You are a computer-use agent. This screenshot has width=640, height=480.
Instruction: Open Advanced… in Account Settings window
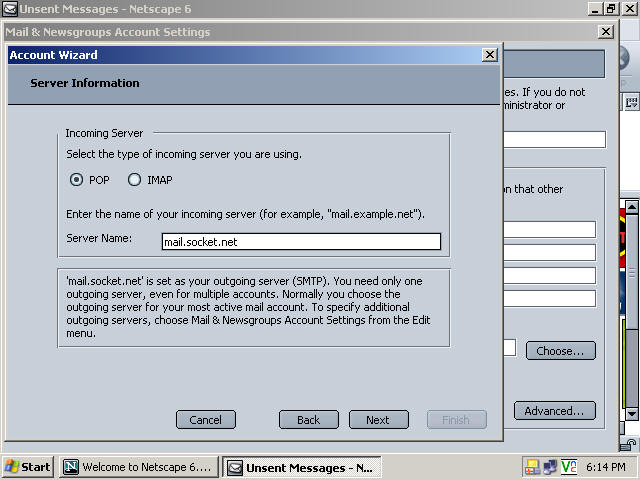tap(555, 411)
